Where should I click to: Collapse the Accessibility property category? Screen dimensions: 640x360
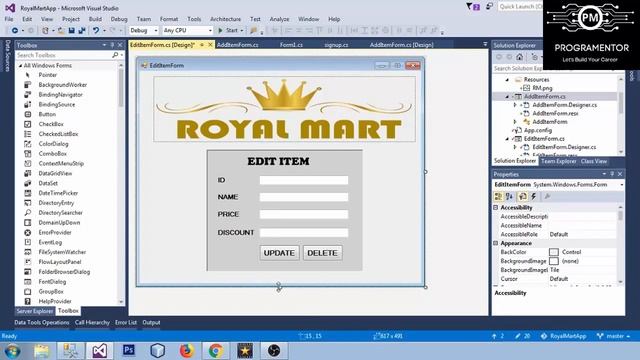point(496,208)
